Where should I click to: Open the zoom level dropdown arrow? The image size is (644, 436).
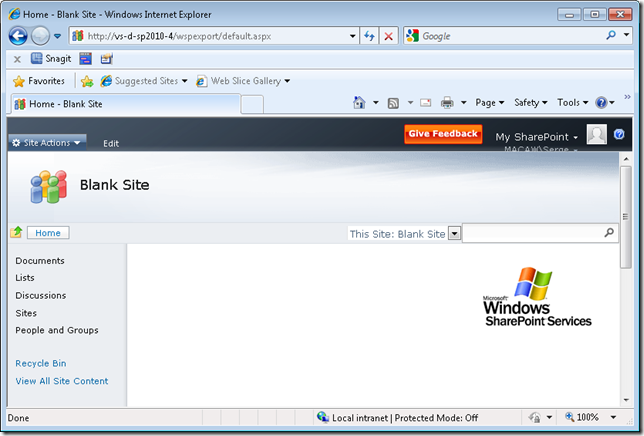pyautogui.click(x=613, y=418)
